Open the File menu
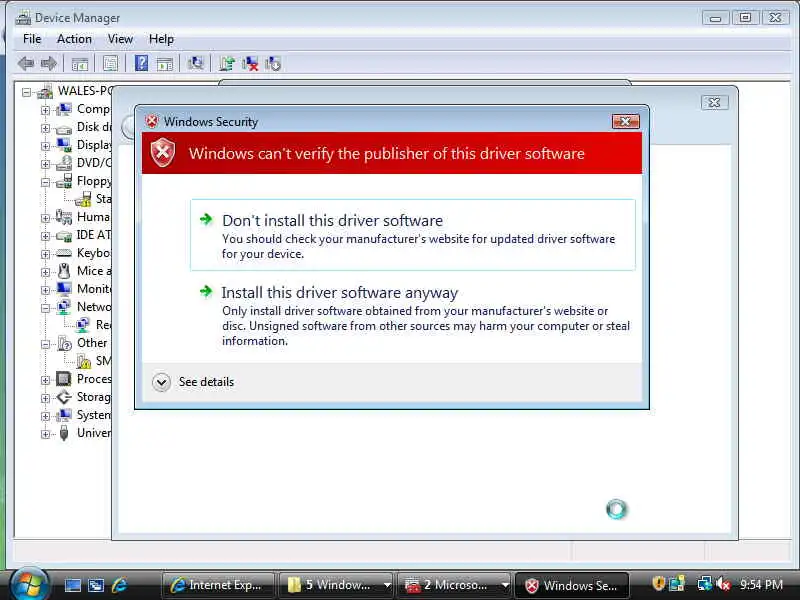 32,39
